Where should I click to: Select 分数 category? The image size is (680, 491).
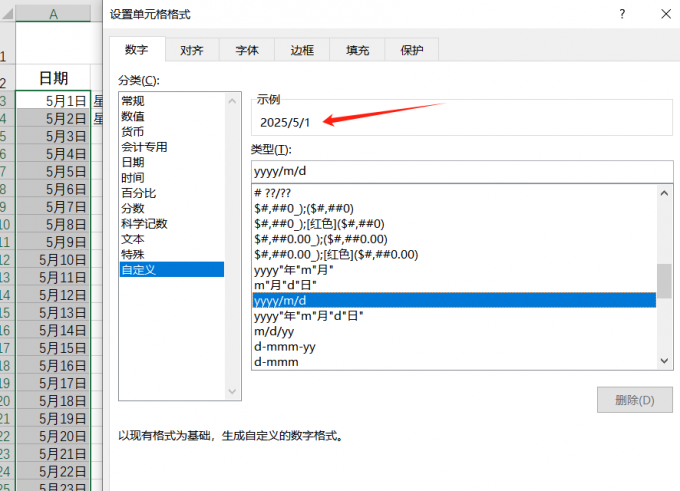tap(172, 208)
